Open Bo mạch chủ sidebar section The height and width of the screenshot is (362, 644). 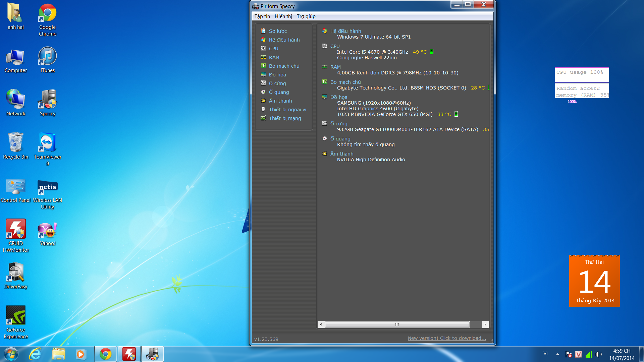(x=284, y=66)
